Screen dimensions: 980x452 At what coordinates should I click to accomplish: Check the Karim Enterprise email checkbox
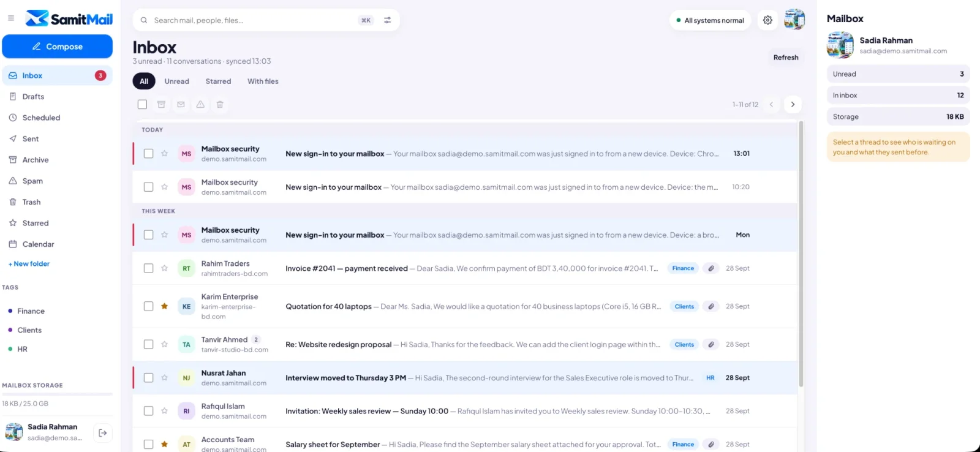(x=148, y=306)
